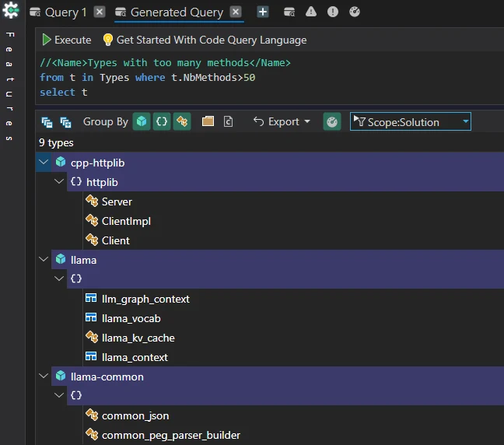
Task: Open Get Started With Code Query Language
Action: (212, 40)
